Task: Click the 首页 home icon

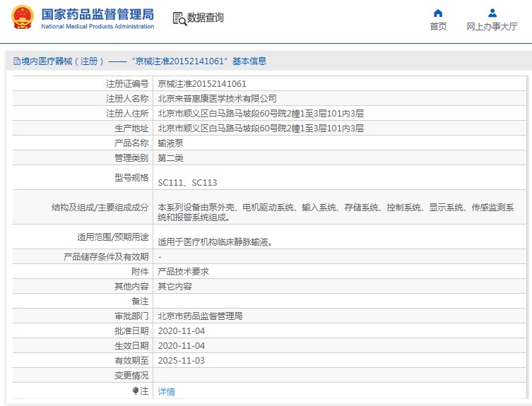Action: click(438, 13)
